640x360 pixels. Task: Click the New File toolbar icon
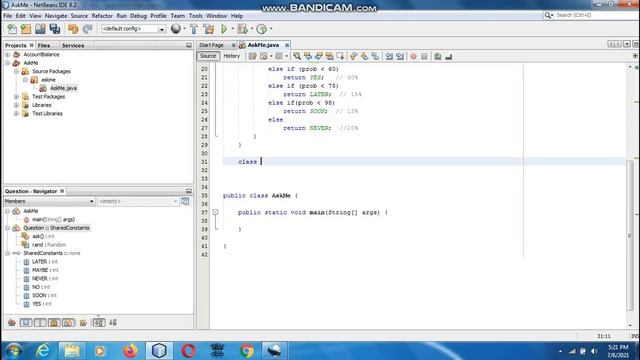(12, 29)
